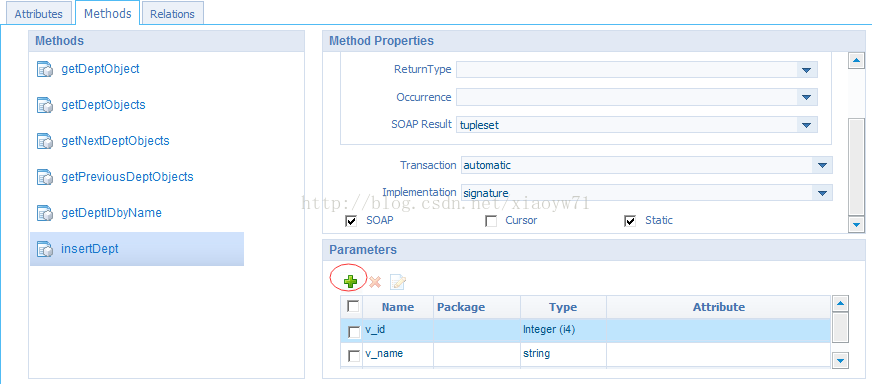
Task: Delete parameter using red X icon
Action: point(375,282)
